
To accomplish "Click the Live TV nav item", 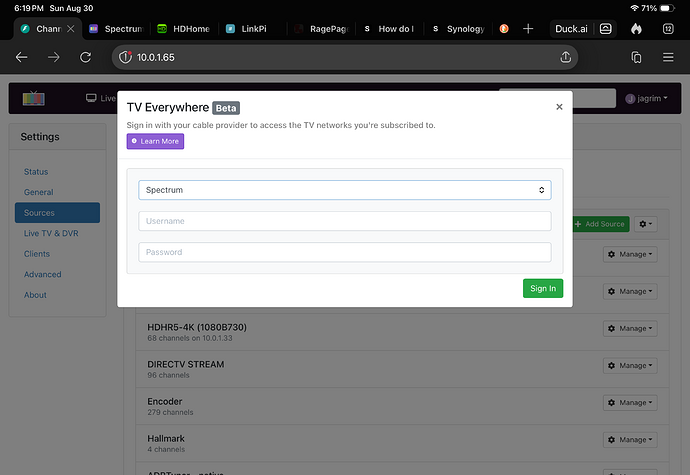I will pos(101,98).
